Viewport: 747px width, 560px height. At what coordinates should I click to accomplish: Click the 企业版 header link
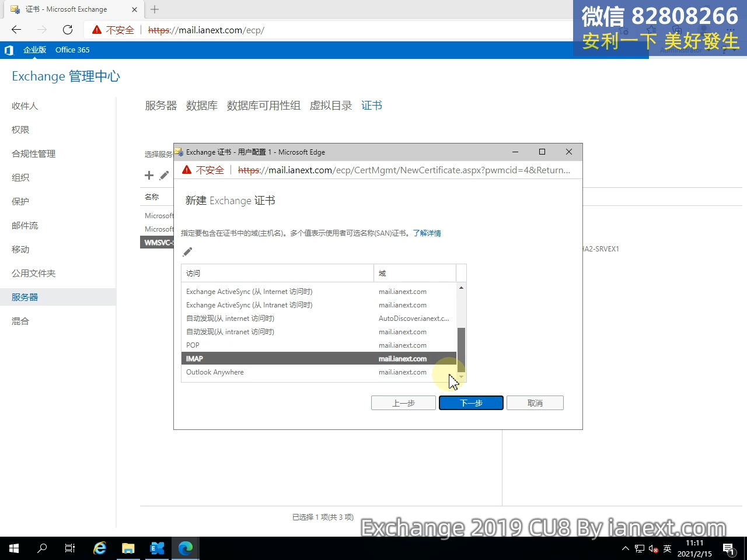point(34,50)
